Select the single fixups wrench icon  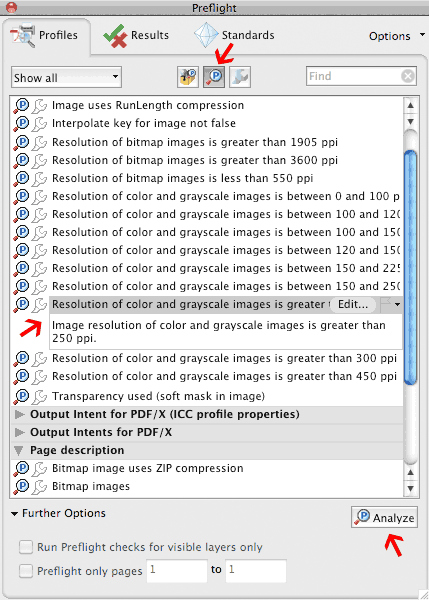pos(240,77)
